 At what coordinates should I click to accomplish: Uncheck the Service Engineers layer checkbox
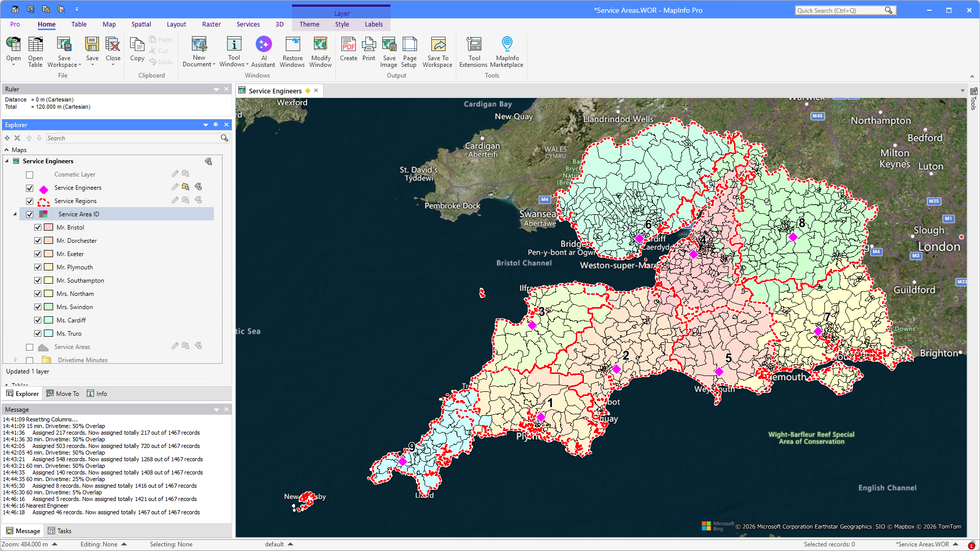click(30, 188)
